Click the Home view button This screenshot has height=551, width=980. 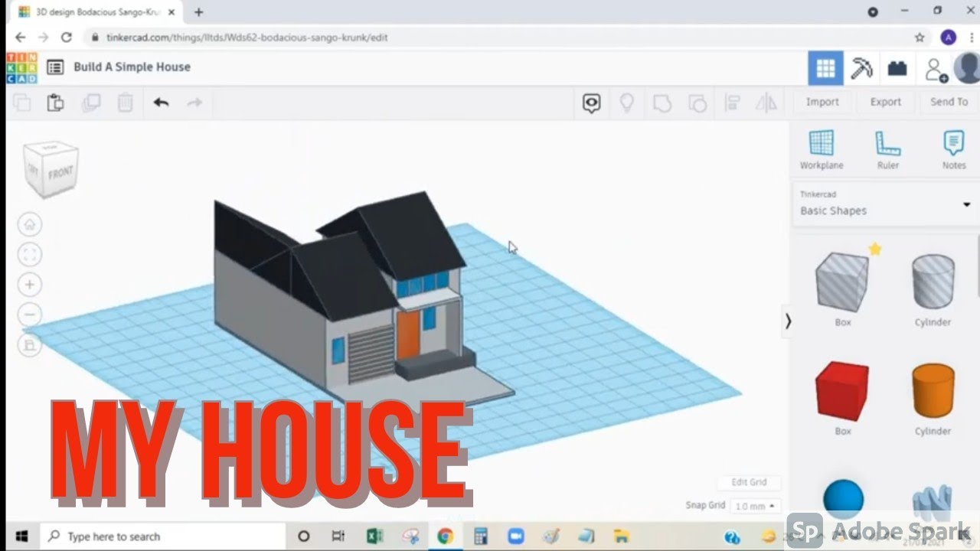click(30, 225)
